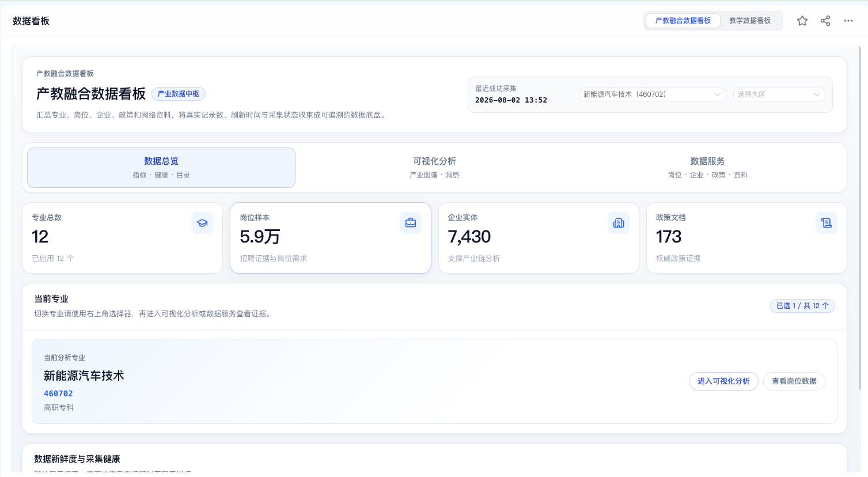Click the document icon on 政策文档 card
This screenshot has width=868, height=477.
coord(827,223)
